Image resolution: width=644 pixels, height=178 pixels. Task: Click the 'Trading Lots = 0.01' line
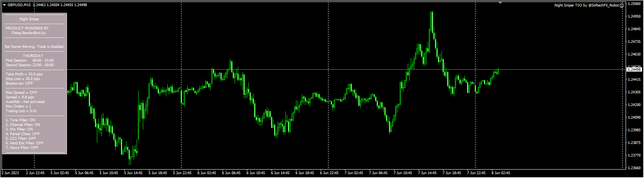click(x=21, y=111)
